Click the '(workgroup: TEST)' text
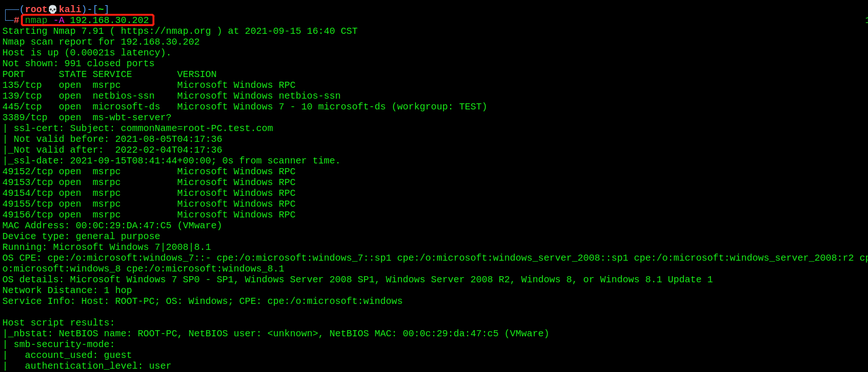Screen dimensions: 868x372 point(439,107)
